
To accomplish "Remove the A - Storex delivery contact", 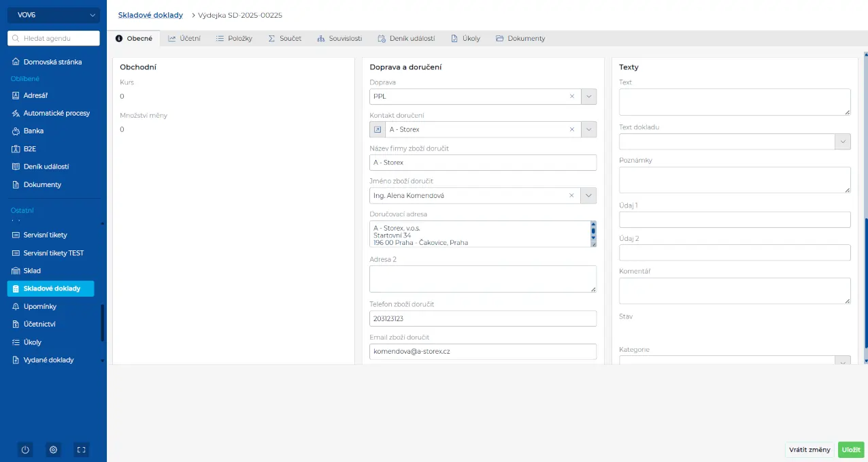I will click(x=572, y=129).
